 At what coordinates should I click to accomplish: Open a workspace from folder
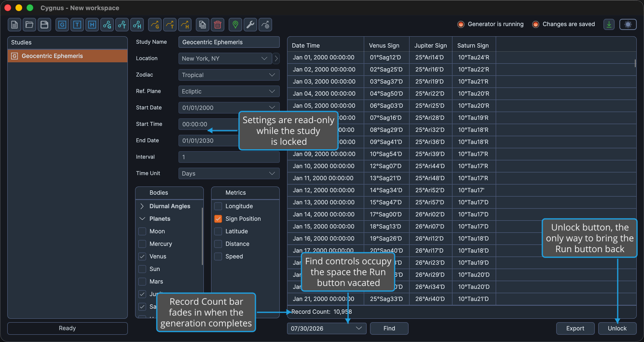tap(29, 25)
